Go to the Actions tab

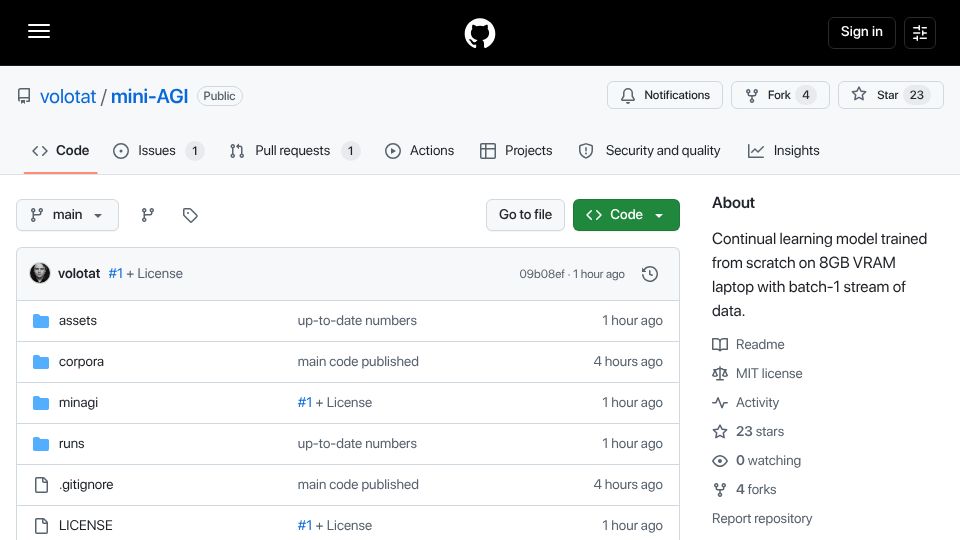[x=419, y=151]
